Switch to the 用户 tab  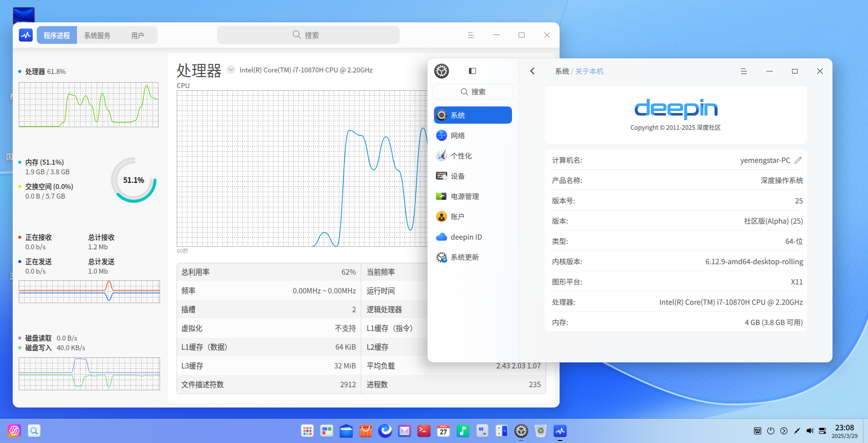pos(137,35)
